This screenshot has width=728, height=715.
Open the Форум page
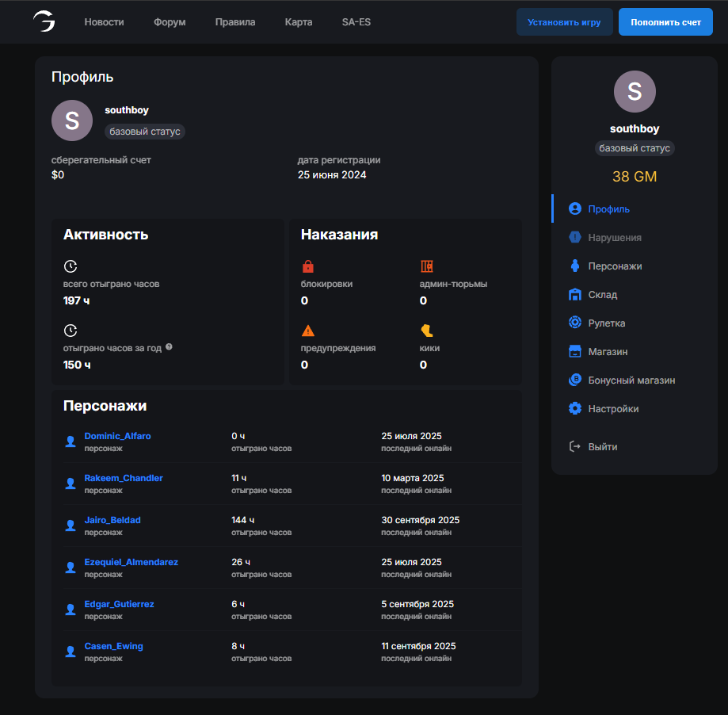pyautogui.click(x=170, y=22)
